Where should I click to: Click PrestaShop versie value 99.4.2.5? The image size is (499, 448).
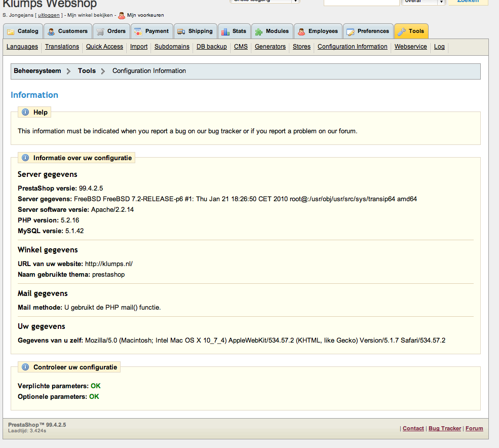click(91, 188)
